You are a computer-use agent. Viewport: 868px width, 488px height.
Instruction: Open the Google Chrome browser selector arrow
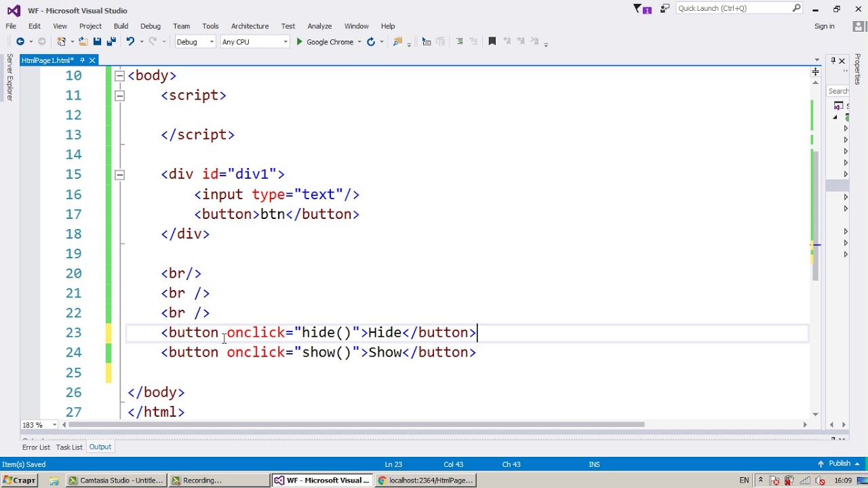pyautogui.click(x=359, y=42)
